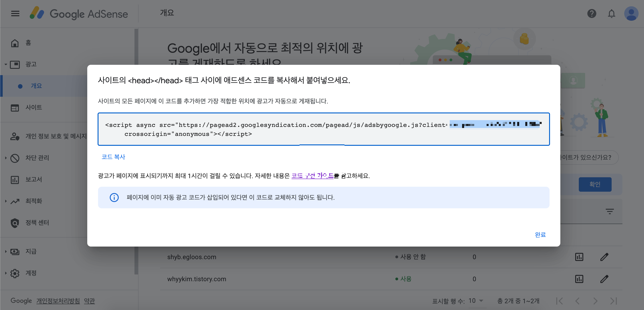Screen dimensions: 644x310
Task: Open the rows-per-page dropdown showing 10
Action: point(476,301)
